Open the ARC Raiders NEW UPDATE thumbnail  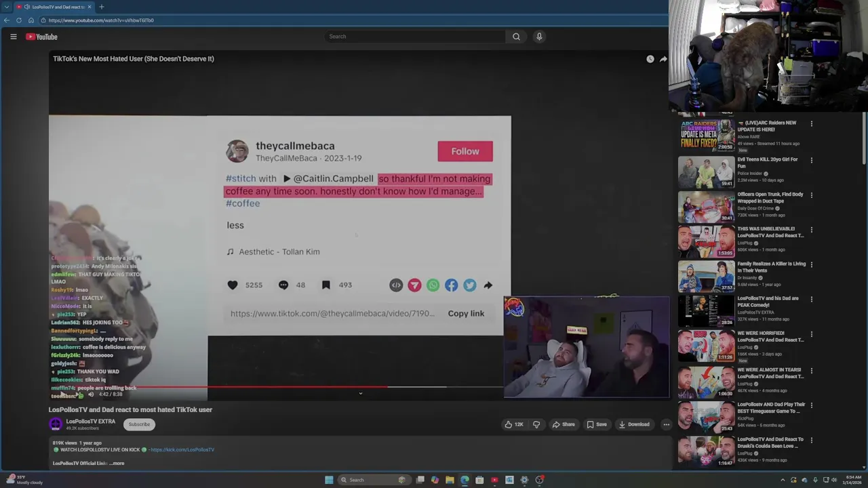(707, 136)
